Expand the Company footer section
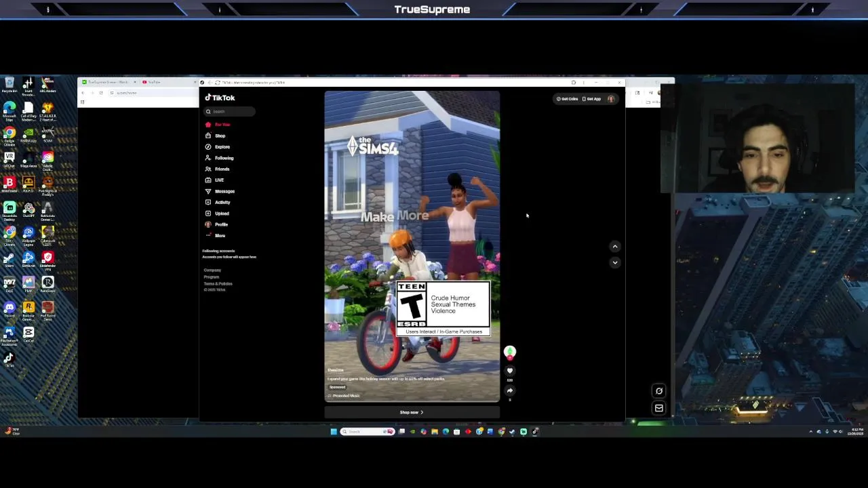 pyautogui.click(x=212, y=270)
